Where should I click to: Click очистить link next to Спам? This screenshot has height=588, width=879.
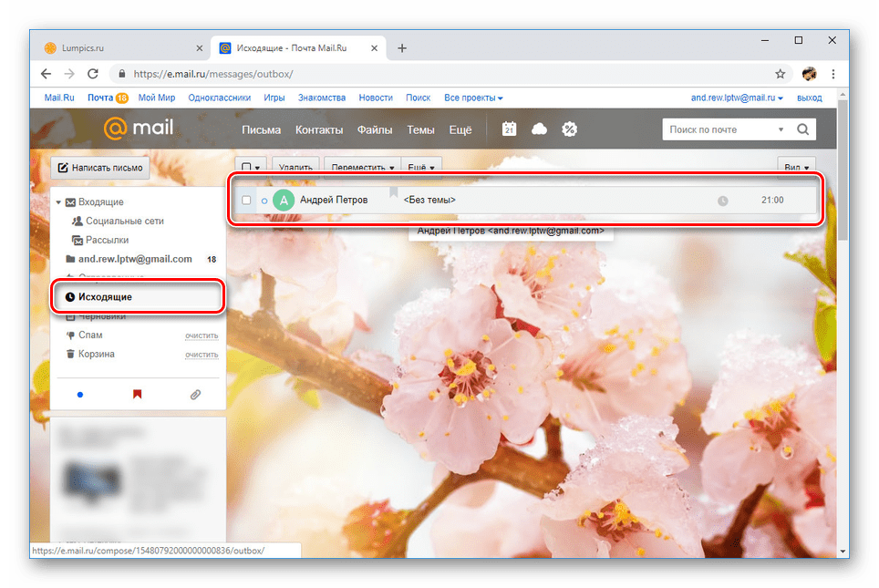(202, 335)
